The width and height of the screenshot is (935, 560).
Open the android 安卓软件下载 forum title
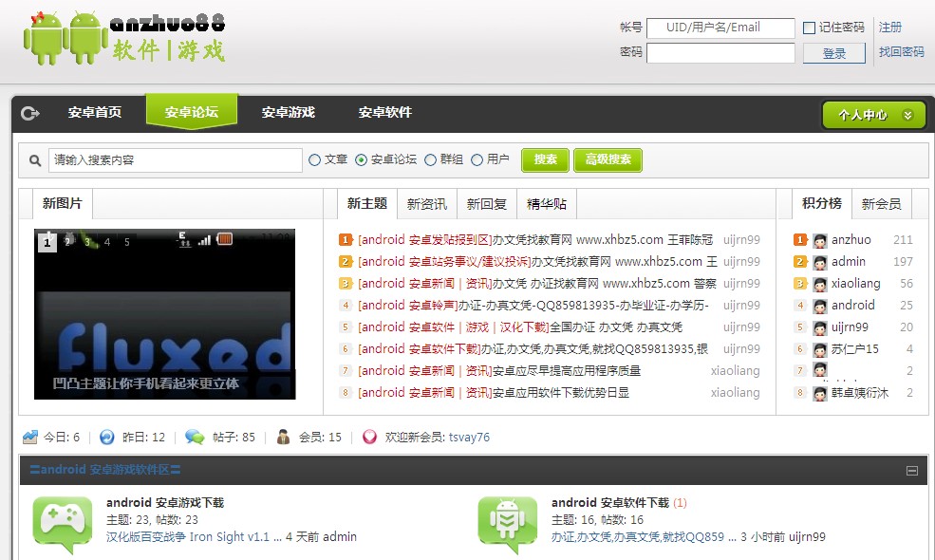tap(610, 503)
